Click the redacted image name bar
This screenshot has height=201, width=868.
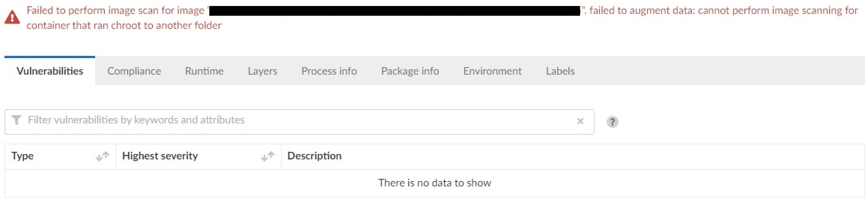click(x=394, y=10)
